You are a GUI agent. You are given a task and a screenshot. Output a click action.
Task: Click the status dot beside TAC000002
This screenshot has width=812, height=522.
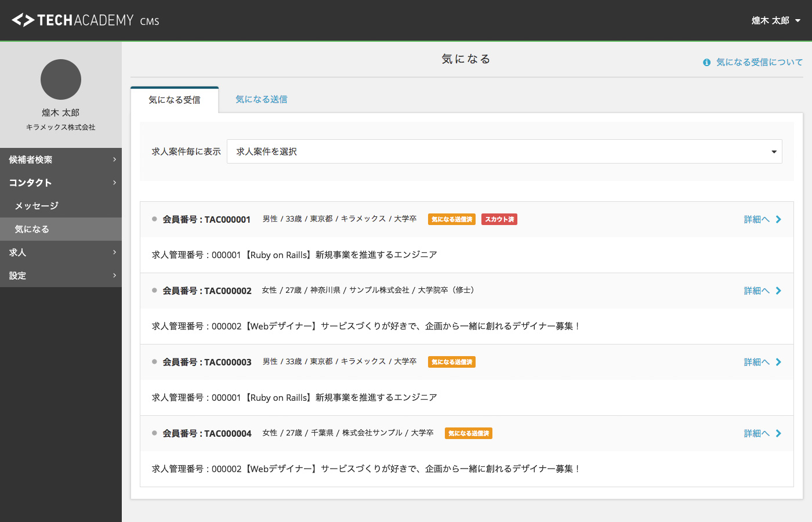click(154, 291)
